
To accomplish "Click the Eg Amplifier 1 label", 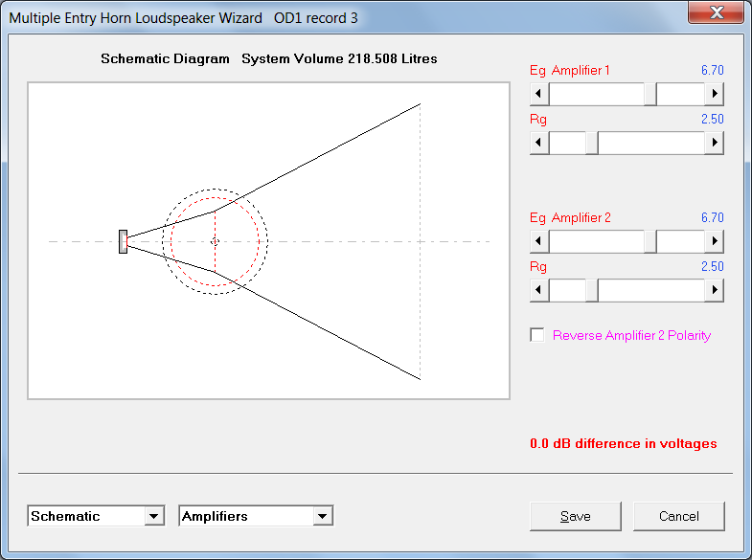I will 570,71.
